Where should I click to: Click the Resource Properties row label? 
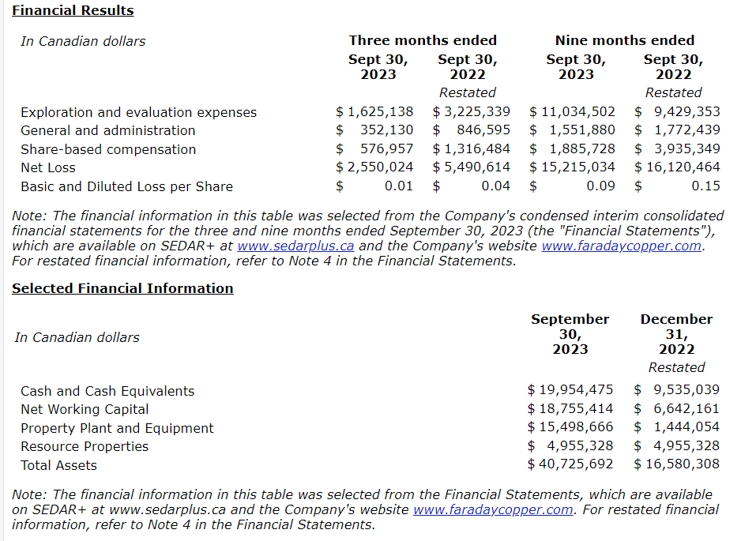coord(85,446)
